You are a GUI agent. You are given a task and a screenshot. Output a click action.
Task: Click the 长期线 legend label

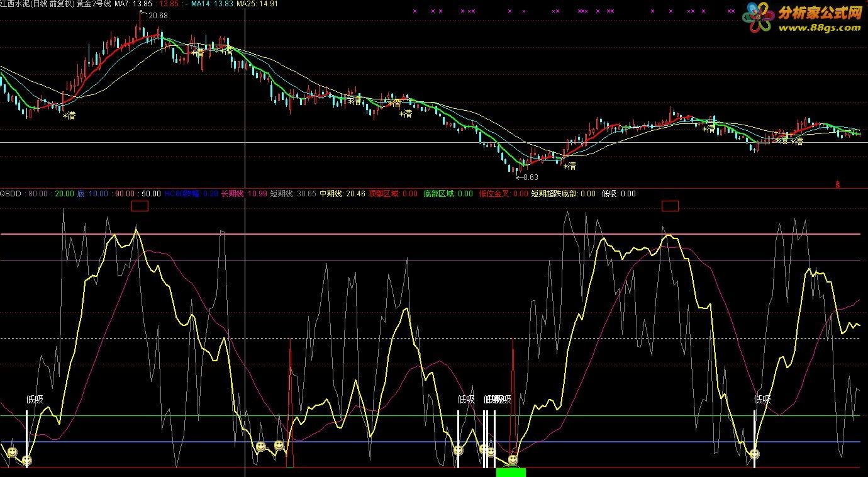(x=232, y=194)
